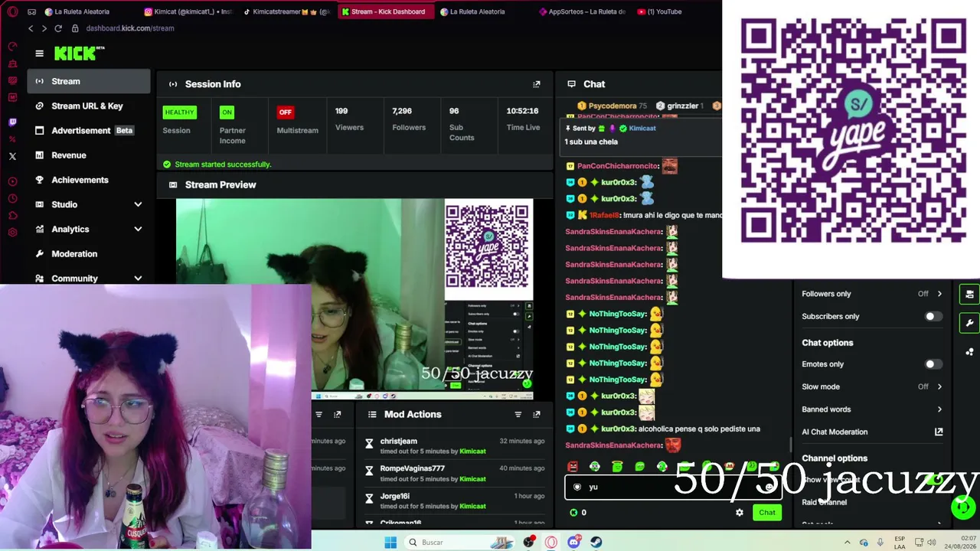Show hidden system tray icons
This screenshot has width=980, height=551.
[848, 543]
